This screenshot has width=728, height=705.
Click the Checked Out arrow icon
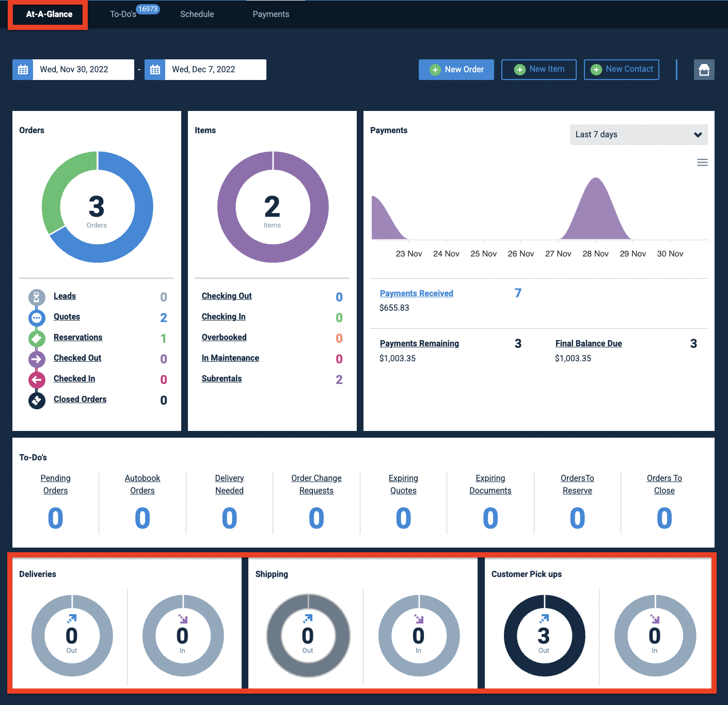tap(37, 359)
